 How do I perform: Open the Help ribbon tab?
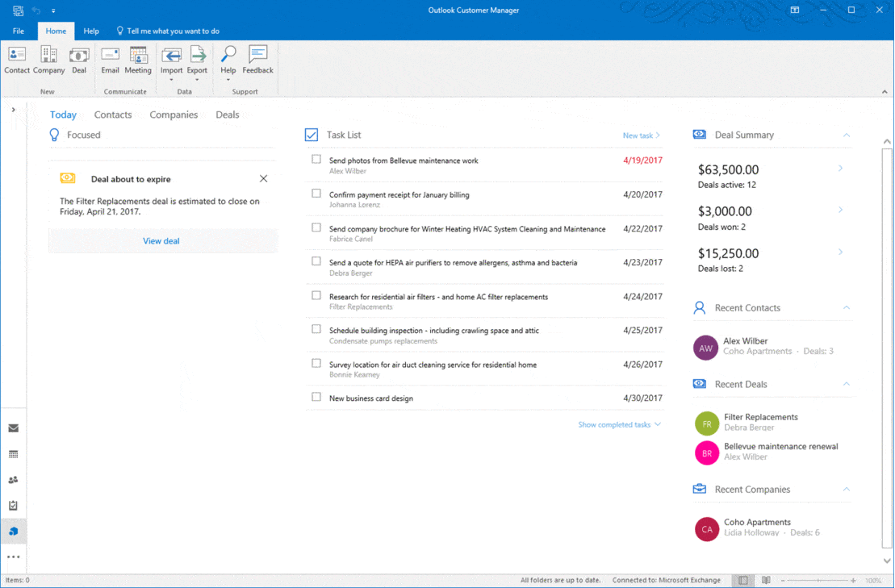(90, 31)
